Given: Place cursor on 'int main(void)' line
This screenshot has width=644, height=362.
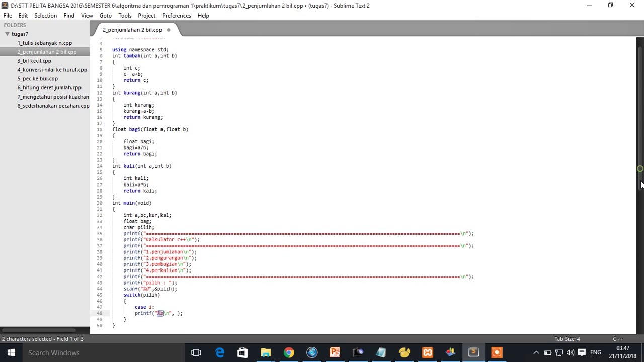Looking at the screenshot, I should tap(132, 203).
